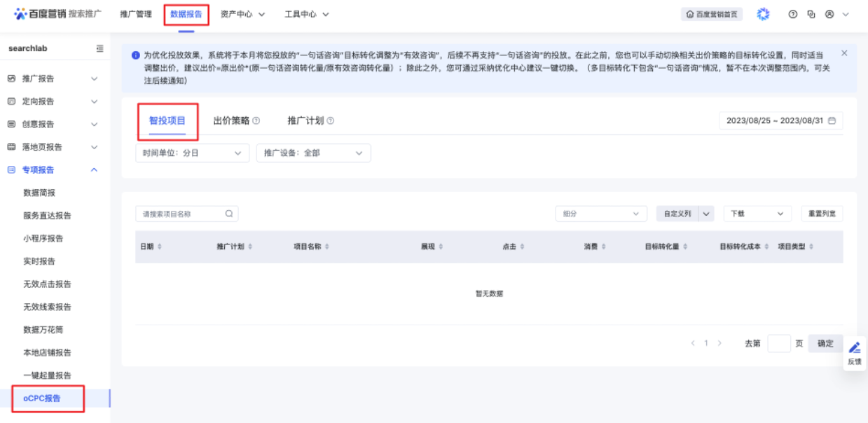This screenshot has width=868, height=423.
Task: Open 资产中心 in the top menu
Action: pos(242,14)
